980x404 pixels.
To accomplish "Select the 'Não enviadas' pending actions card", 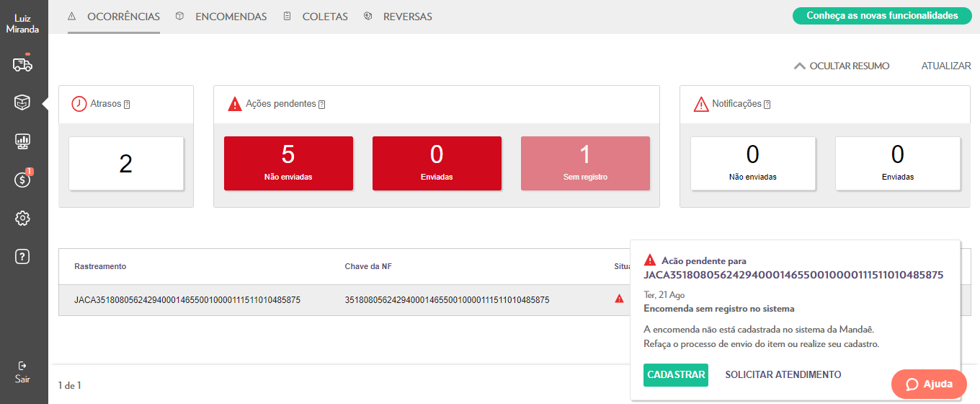I will pyautogui.click(x=288, y=164).
